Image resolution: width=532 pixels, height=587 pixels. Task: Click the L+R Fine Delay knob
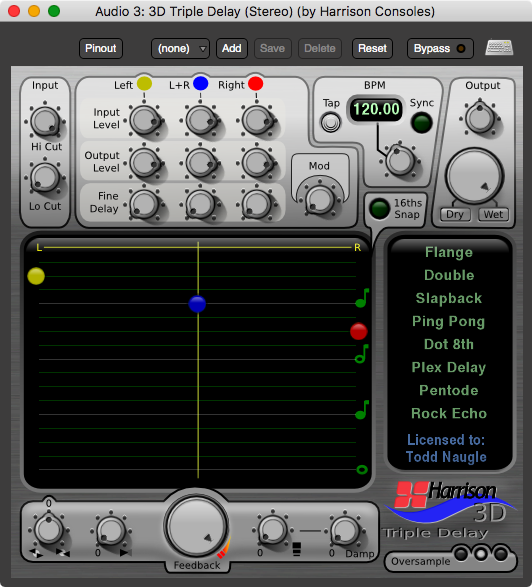click(201, 204)
